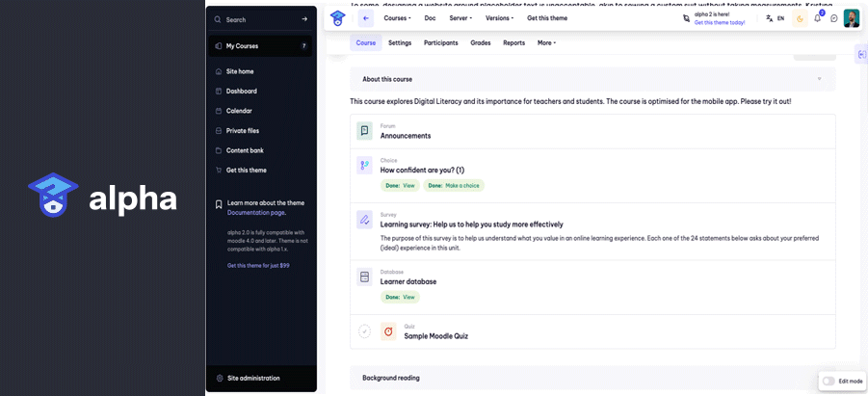This screenshot has height=396, width=868.
Task: Select the Settings tab
Action: tap(400, 42)
